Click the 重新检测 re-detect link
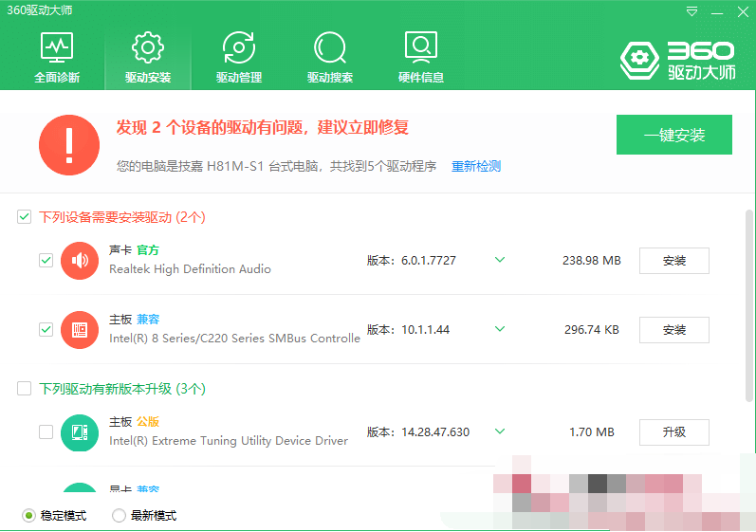This screenshot has width=756, height=532. click(x=475, y=167)
